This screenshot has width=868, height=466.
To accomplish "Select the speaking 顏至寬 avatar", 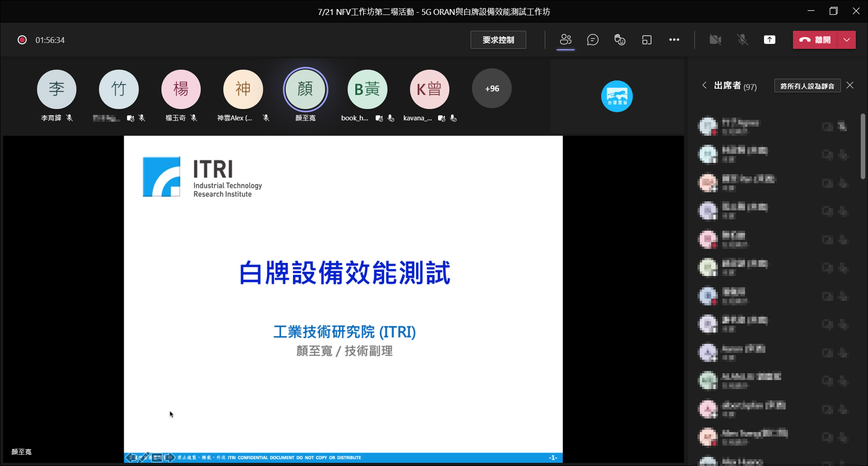I will click(306, 89).
